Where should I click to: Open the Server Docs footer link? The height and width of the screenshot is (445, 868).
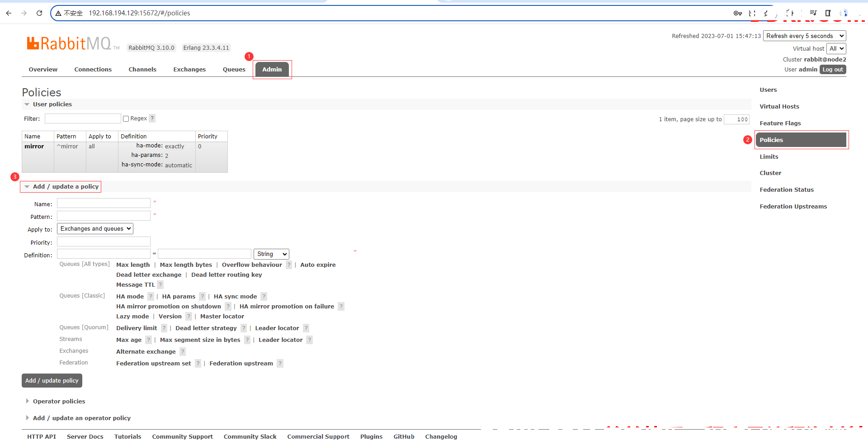pyautogui.click(x=85, y=437)
